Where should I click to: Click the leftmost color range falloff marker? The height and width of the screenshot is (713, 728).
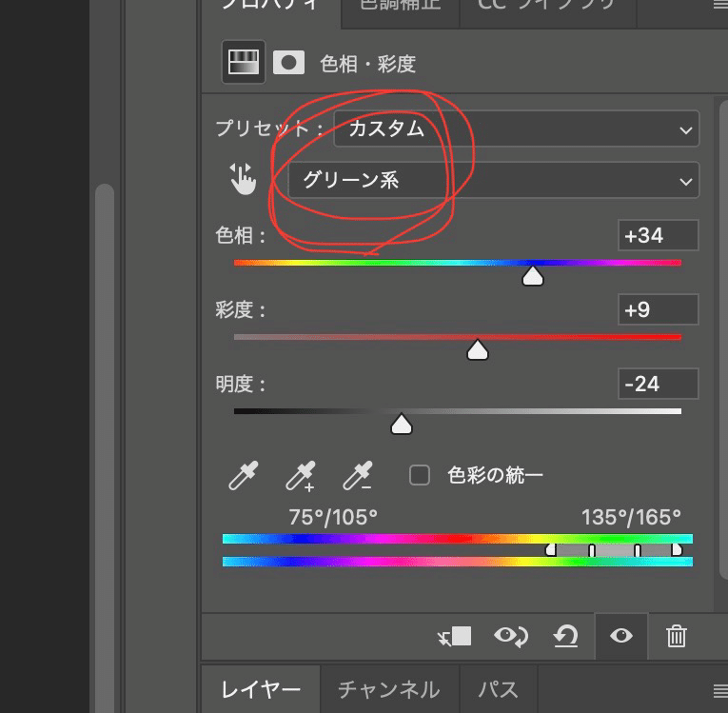click(x=550, y=550)
